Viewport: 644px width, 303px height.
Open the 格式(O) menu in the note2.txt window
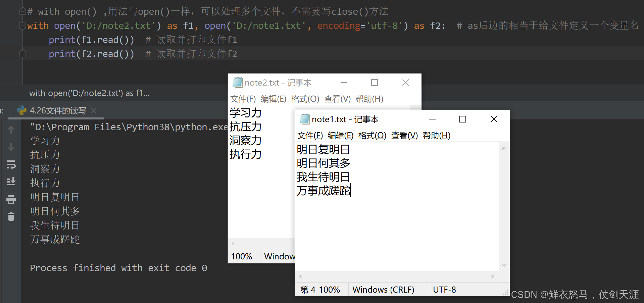coord(305,99)
